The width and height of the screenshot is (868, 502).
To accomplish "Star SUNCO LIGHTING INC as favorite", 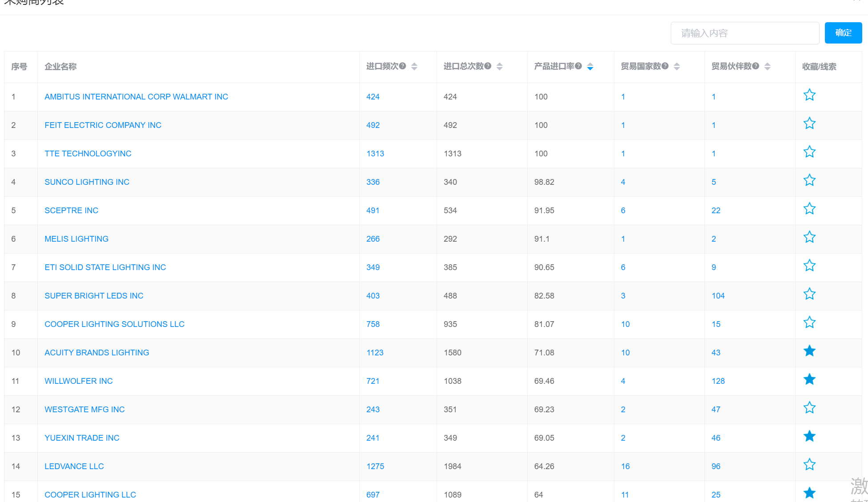I will click(809, 180).
